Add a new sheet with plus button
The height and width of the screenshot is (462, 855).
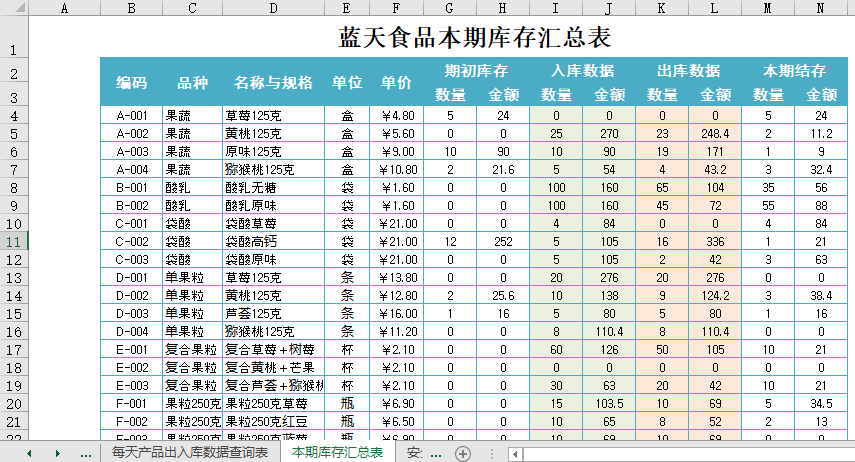463,453
